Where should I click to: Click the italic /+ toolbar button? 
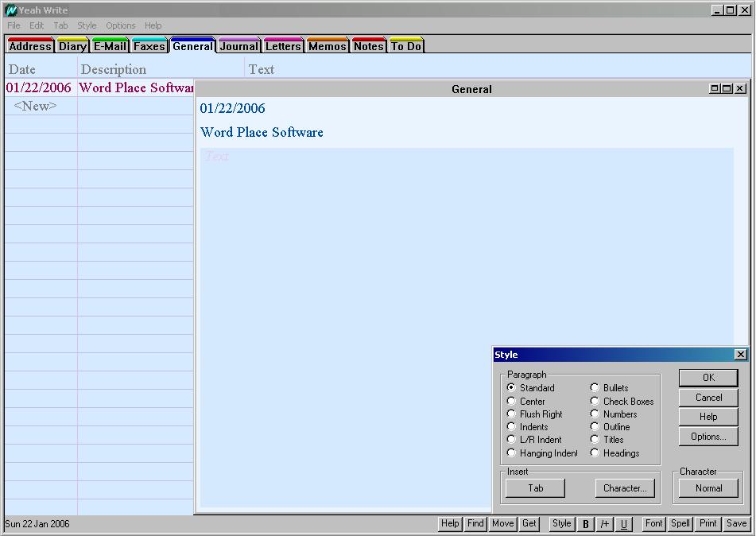click(605, 524)
